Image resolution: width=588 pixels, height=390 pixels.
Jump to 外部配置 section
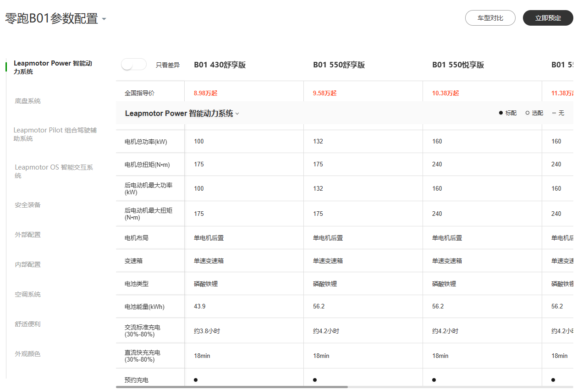27,235
